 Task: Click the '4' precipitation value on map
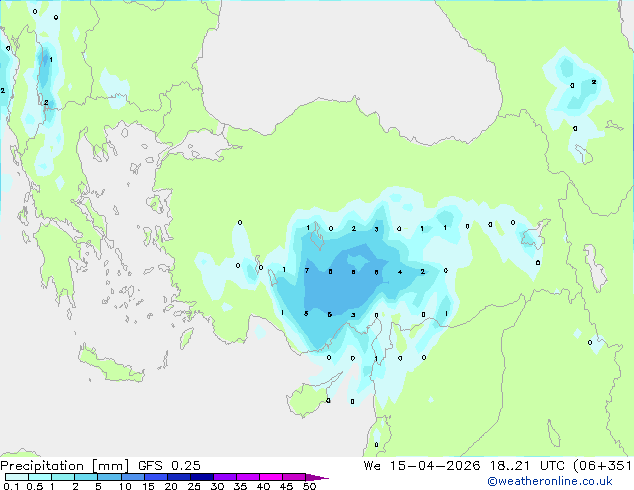point(400,272)
